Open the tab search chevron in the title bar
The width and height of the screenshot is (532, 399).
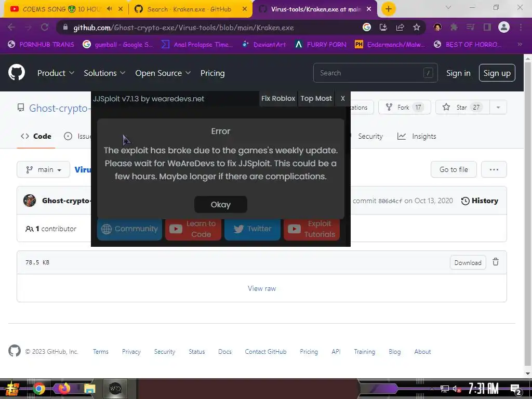tap(448, 7)
